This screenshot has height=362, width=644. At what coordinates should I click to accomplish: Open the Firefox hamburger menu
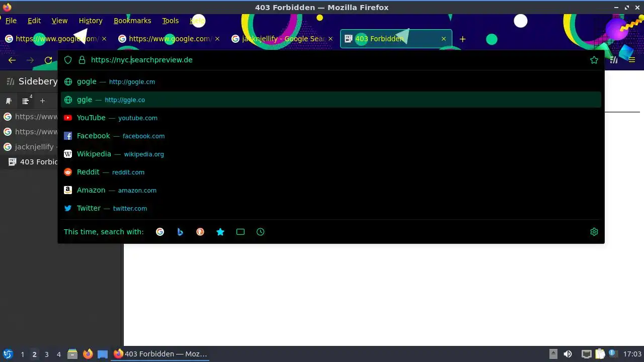coord(632,60)
